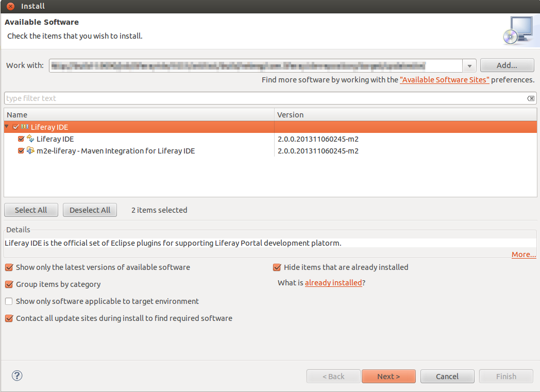
Task: Enable 'Show only software applicable to target environment'
Action: pos(9,301)
